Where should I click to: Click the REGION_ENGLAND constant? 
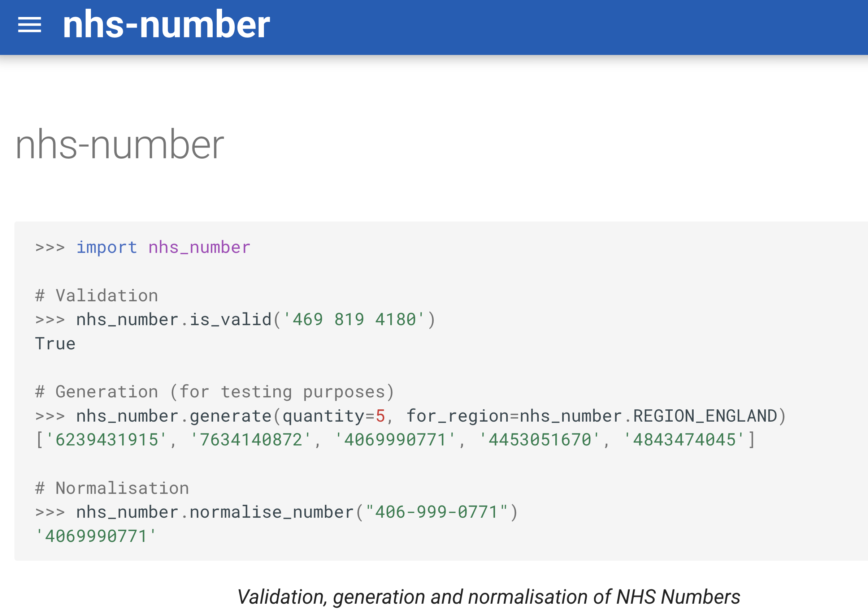pyautogui.click(x=705, y=416)
